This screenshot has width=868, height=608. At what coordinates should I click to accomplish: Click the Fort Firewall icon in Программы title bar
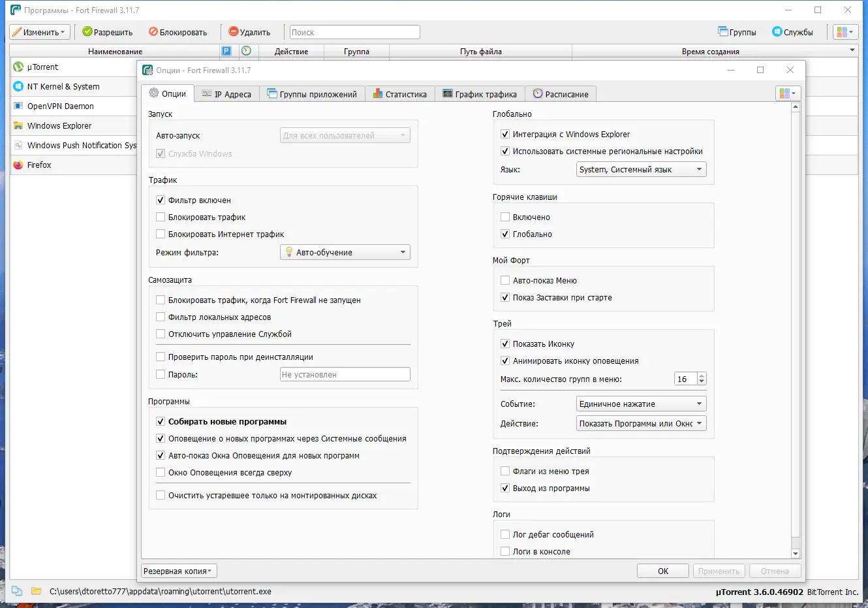coord(16,10)
